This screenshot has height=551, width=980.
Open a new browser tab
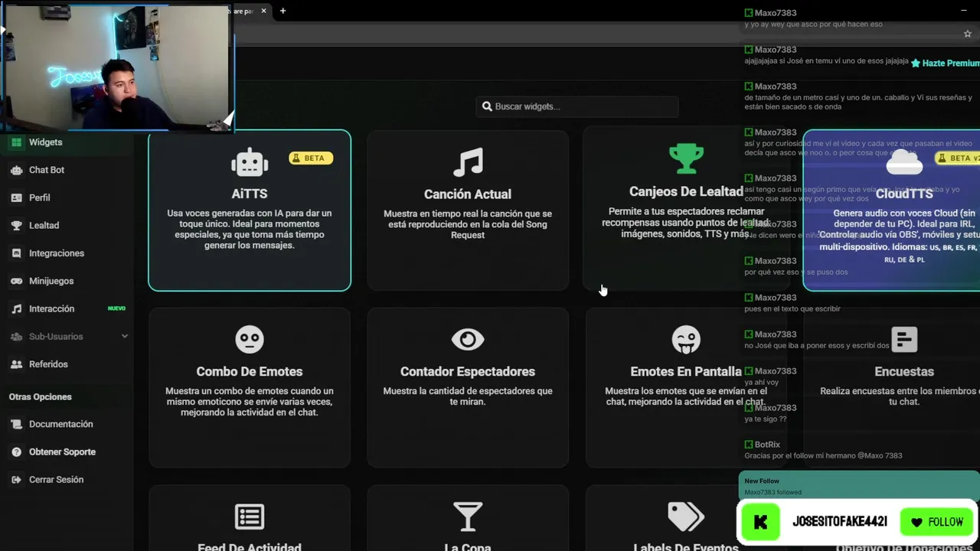(x=283, y=11)
